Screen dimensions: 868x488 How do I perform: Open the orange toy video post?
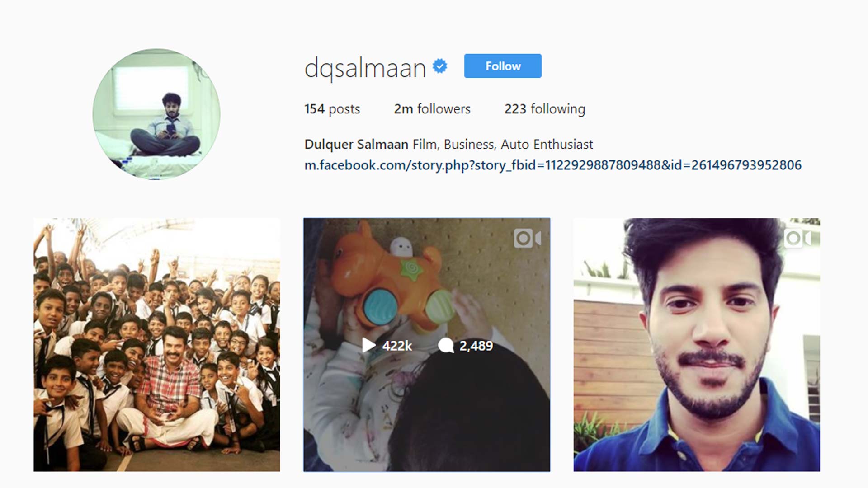(427, 345)
